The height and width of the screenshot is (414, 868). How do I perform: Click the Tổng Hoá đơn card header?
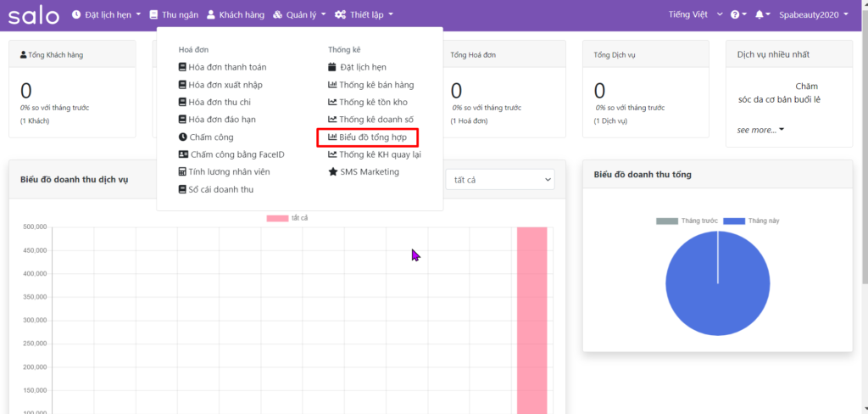tap(502, 54)
